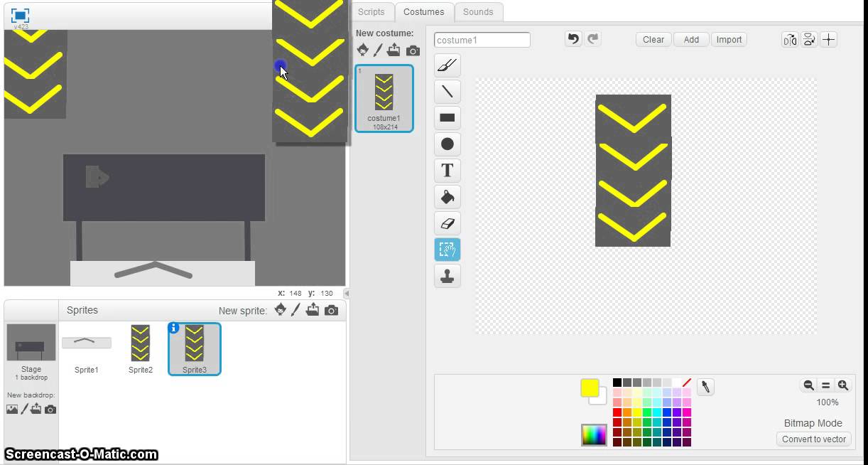The height and width of the screenshot is (465, 868).
Task: Open Sprite3 info panel
Action: tap(174, 328)
